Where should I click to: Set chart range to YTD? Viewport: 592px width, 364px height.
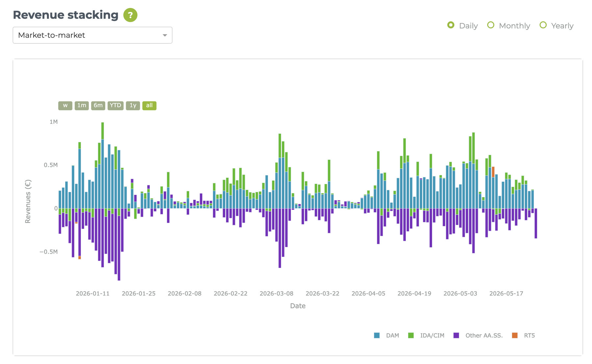[x=115, y=105]
